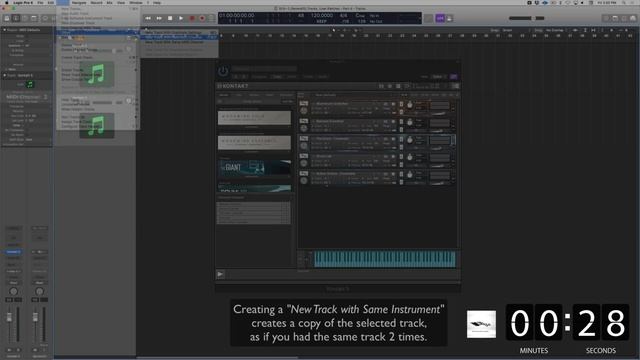This screenshot has height=360, width=640.
Task: Collapse the Track section in the inspector
Action: point(5,76)
